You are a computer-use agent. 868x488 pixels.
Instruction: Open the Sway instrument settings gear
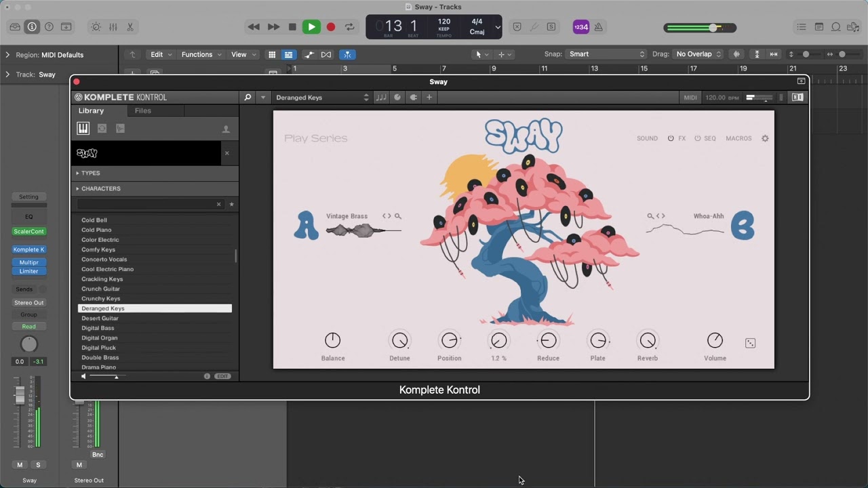tap(765, 138)
